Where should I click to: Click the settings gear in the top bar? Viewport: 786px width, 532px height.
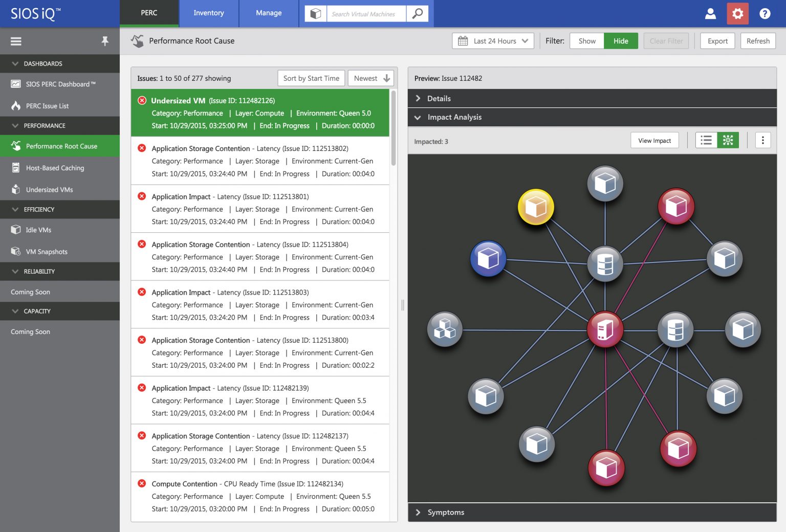click(737, 14)
